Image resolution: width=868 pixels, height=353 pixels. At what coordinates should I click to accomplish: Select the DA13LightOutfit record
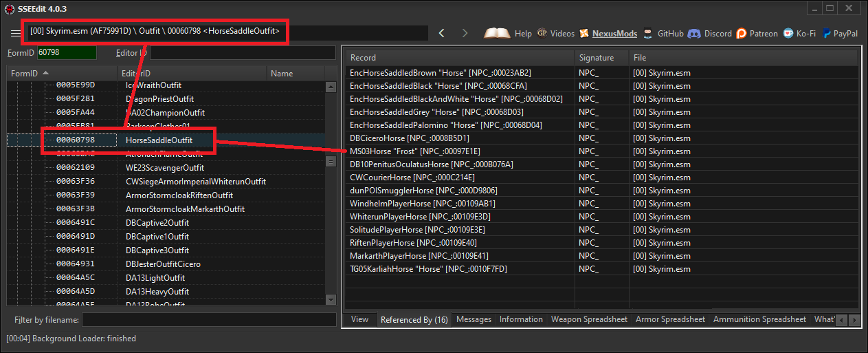(x=166, y=277)
